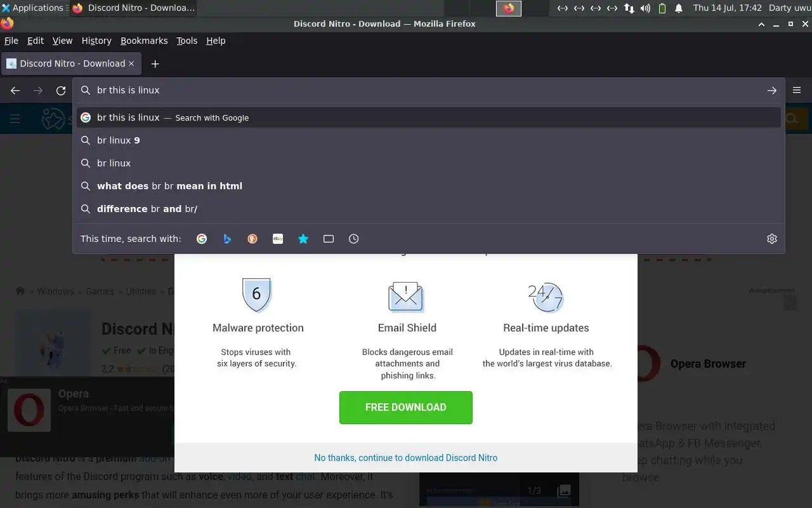Reload the current page
The height and width of the screenshot is (508, 812).
(61, 91)
